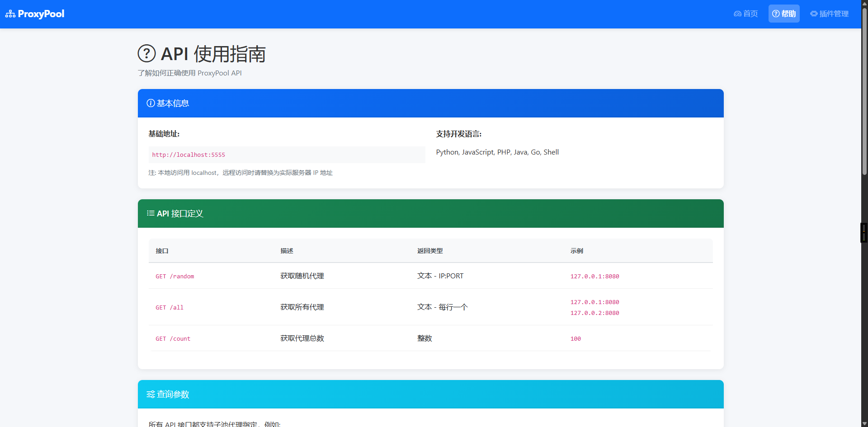Click the example value 100
This screenshot has height=427, width=868.
576,338
